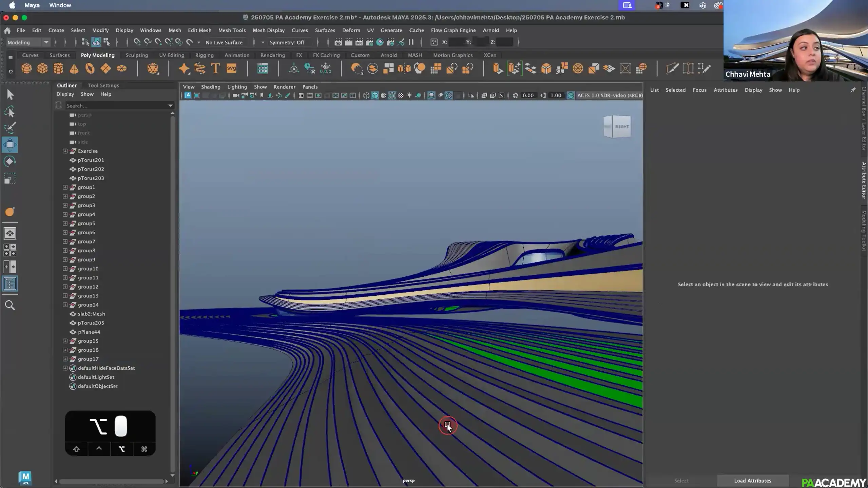Click the Multi-Cut tool shelf icon
The width and height of the screenshot is (868, 488).
(x=672, y=69)
